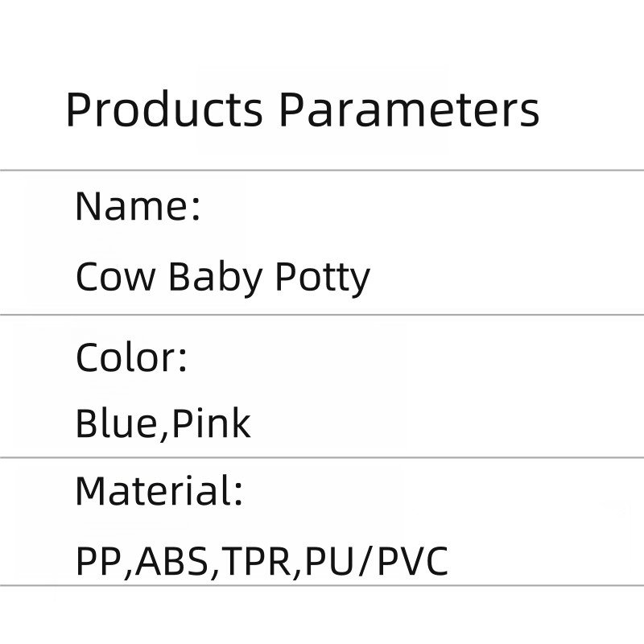Viewport: 644px width, 644px height.
Task: Select the "Name:" label
Action: [138, 206]
